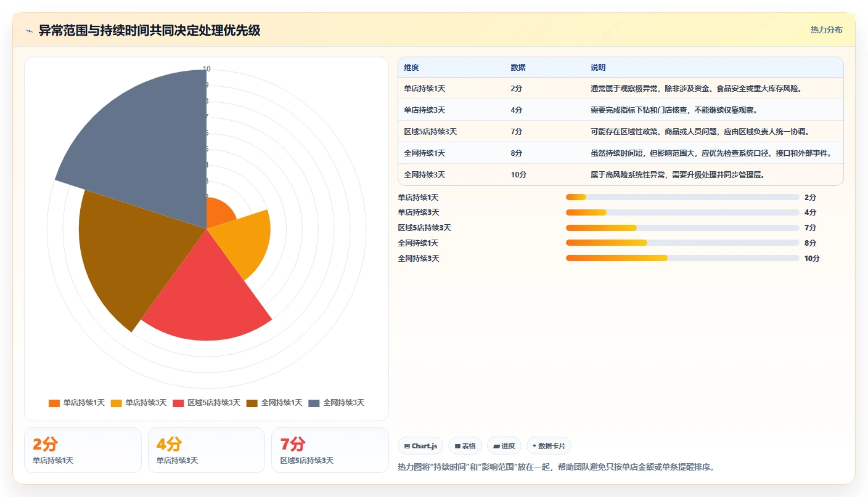Open the 2分 单店持续1天 data card

[x=83, y=450]
